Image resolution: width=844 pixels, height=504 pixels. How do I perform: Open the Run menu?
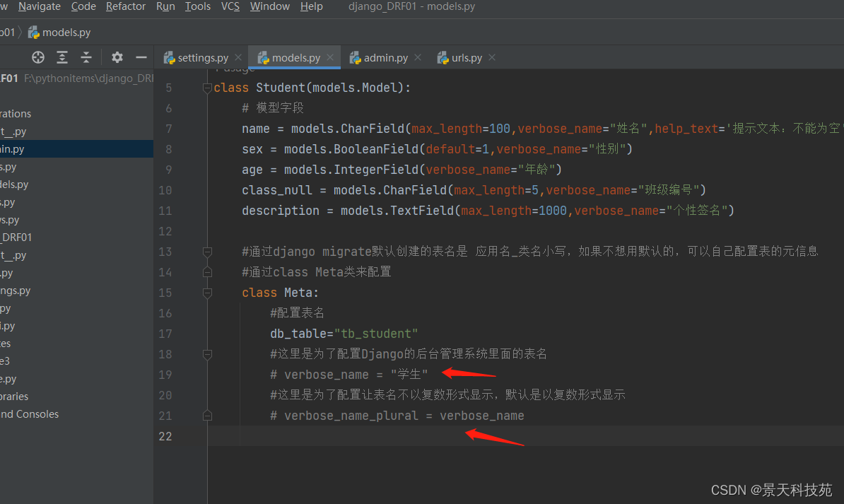point(165,6)
